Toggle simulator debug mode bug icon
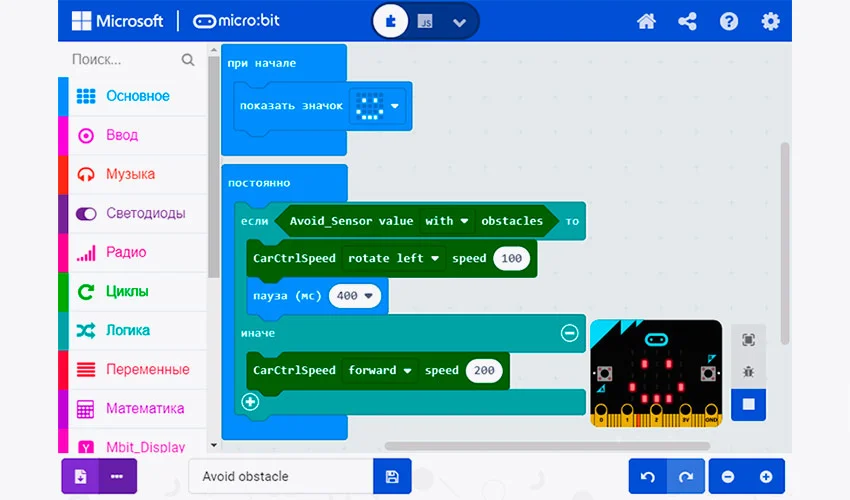The height and width of the screenshot is (500, 850). pyautogui.click(x=748, y=371)
